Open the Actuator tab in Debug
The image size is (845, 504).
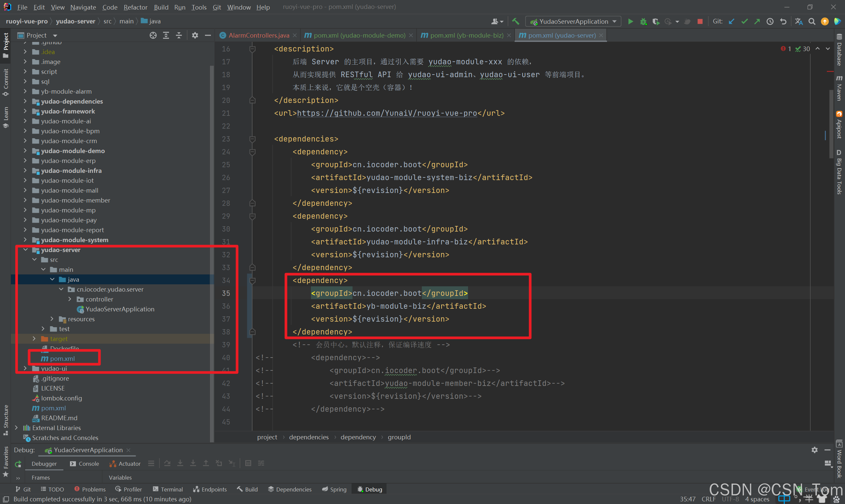pos(125,463)
